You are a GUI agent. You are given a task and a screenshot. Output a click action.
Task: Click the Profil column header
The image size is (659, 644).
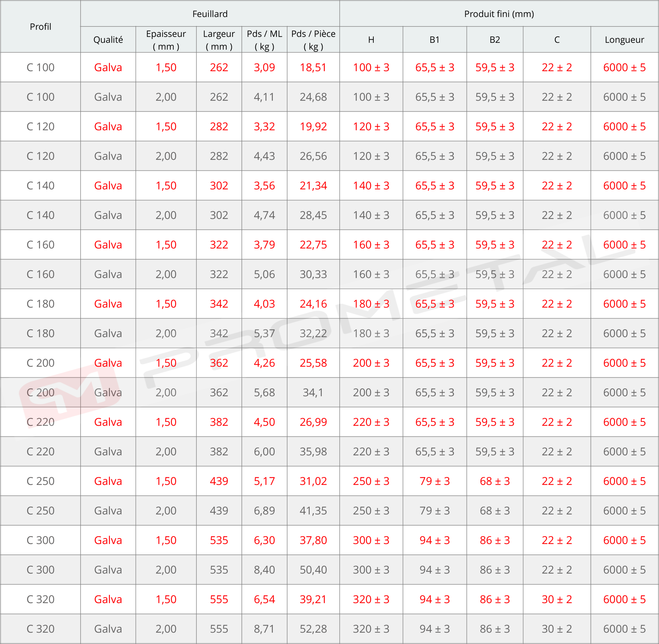coord(40,27)
